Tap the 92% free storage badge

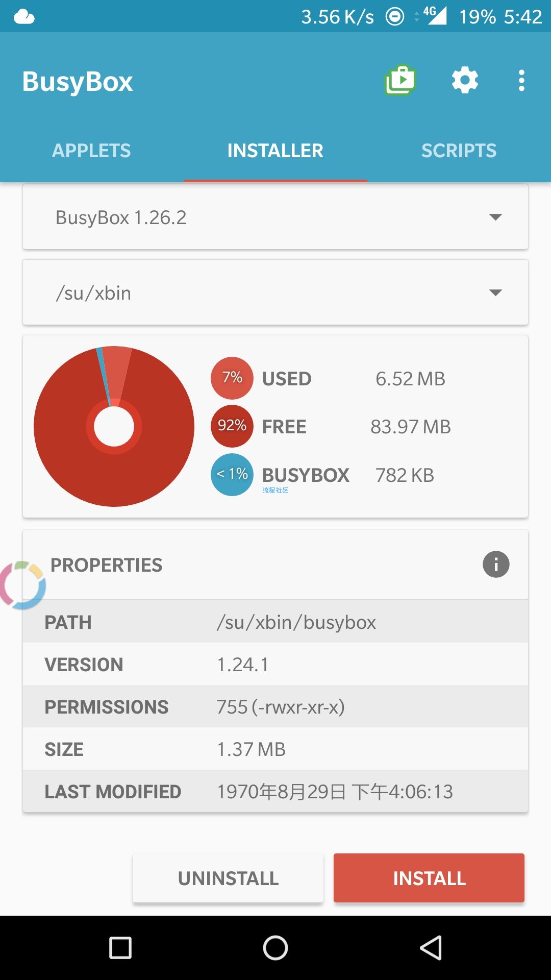coord(232,426)
